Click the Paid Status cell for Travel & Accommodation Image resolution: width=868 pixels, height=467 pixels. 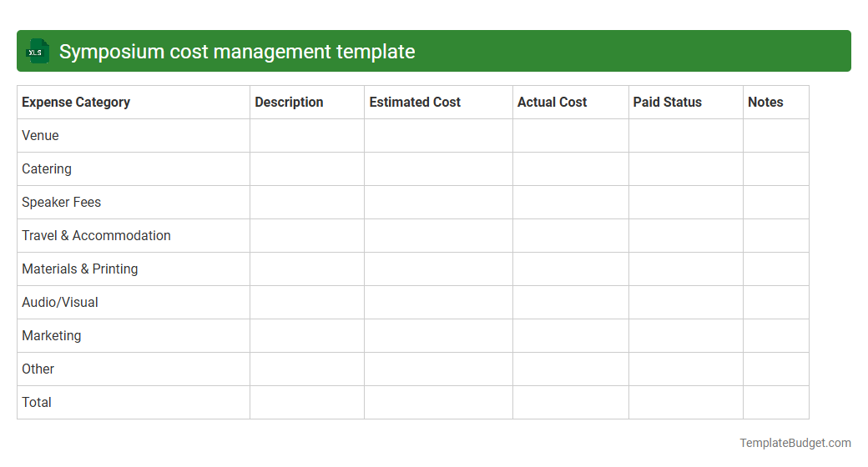(x=686, y=236)
